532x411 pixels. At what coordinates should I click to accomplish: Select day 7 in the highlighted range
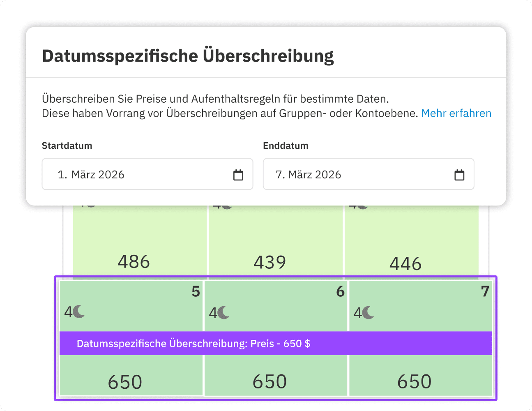tap(484, 292)
